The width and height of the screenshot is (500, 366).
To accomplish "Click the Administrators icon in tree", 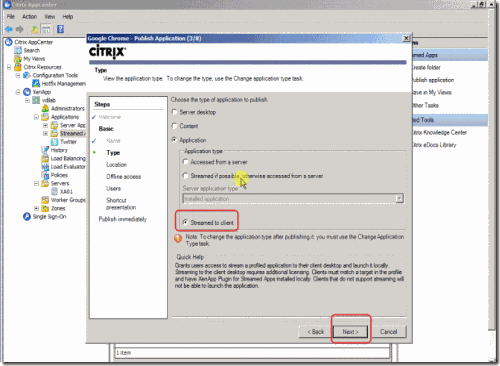I will [x=45, y=108].
